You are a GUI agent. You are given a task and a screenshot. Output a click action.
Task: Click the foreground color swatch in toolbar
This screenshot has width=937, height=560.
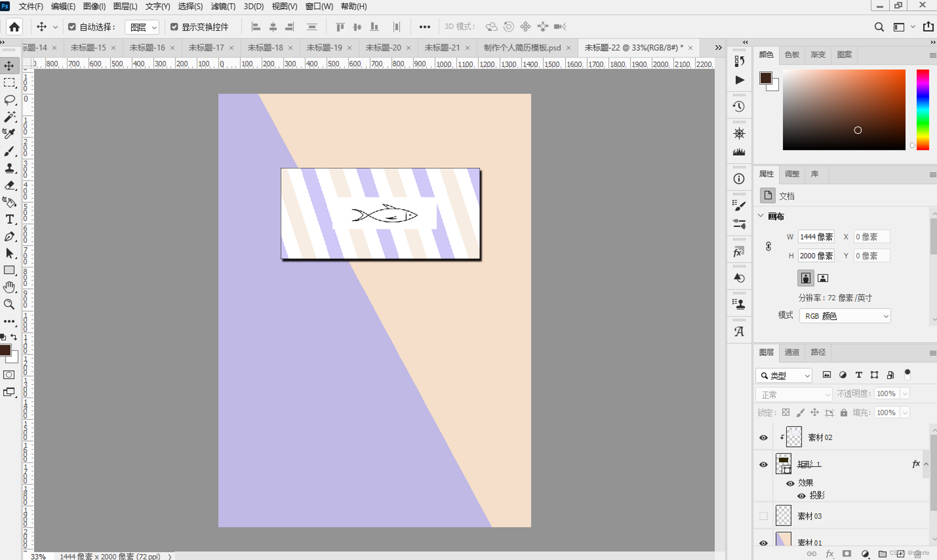click(6, 351)
